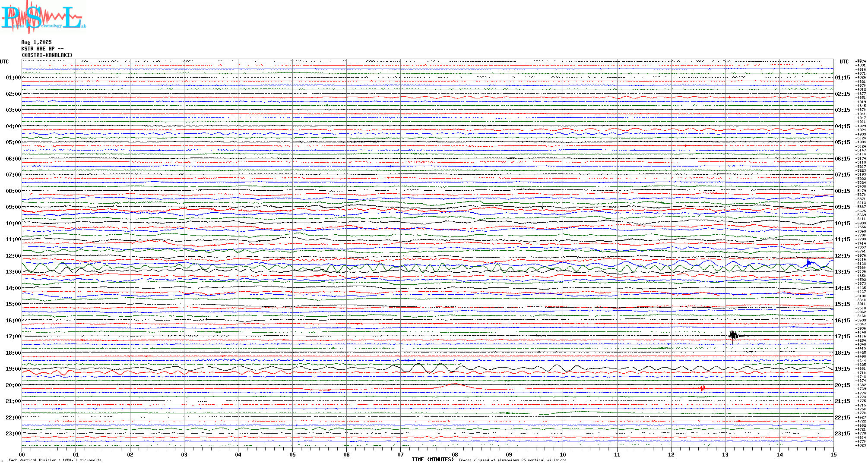Click the station label "KSTR HHE HP --"
The image size is (868, 466).
point(42,49)
